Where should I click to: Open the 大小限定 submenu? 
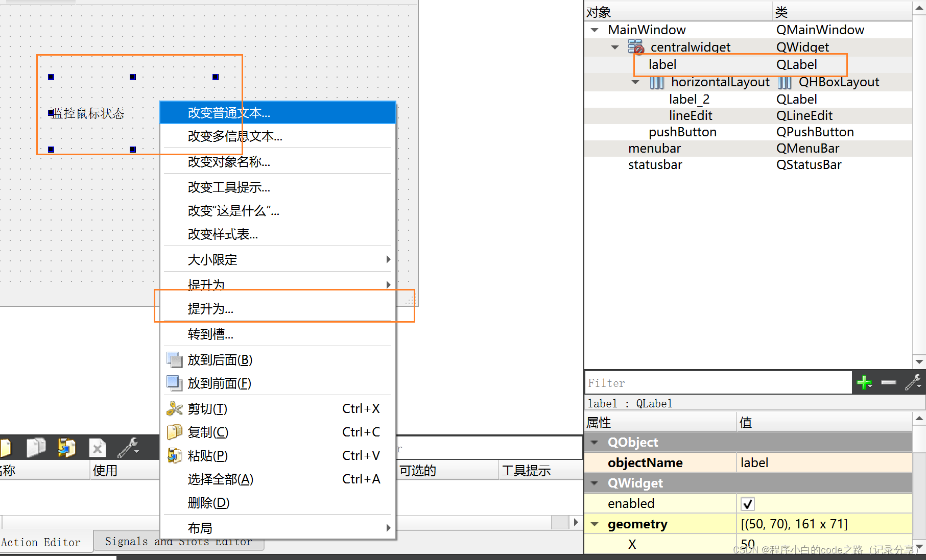point(278,259)
